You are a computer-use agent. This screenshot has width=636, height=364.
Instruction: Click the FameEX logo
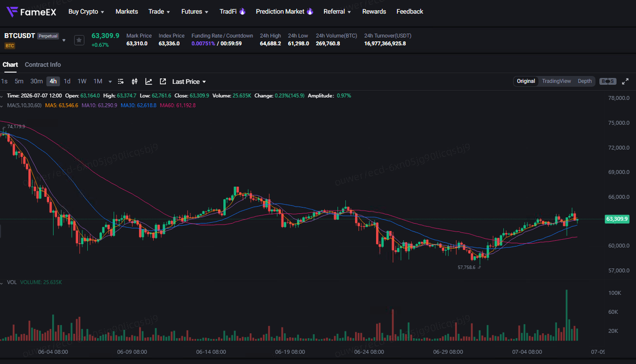click(31, 11)
